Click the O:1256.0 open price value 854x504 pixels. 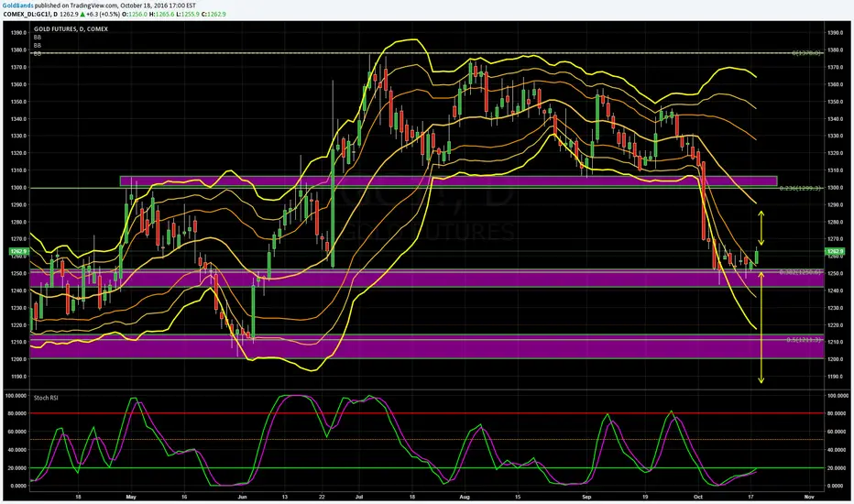135,14
